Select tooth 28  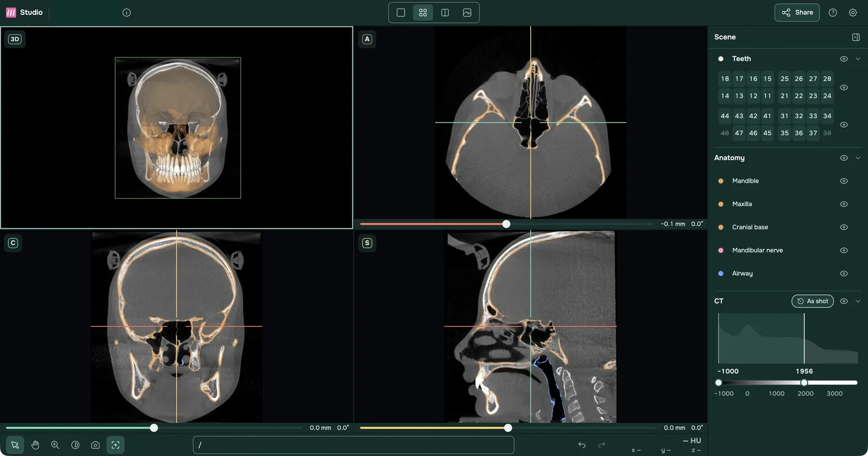827,79
